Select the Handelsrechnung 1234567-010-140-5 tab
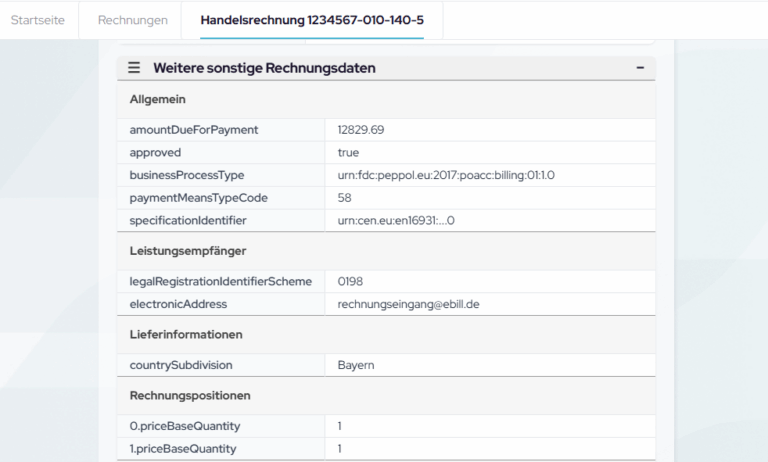Screen dimensions: 768x462 click(311, 20)
